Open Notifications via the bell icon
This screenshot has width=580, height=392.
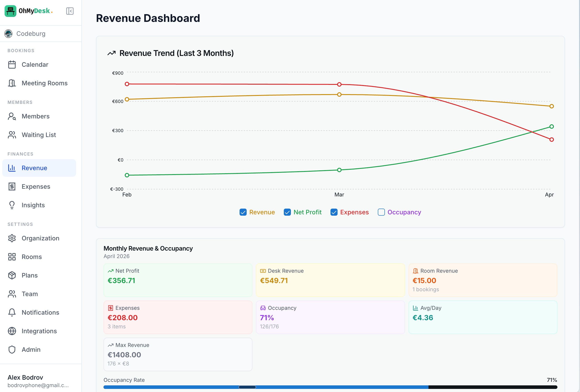click(x=12, y=312)
